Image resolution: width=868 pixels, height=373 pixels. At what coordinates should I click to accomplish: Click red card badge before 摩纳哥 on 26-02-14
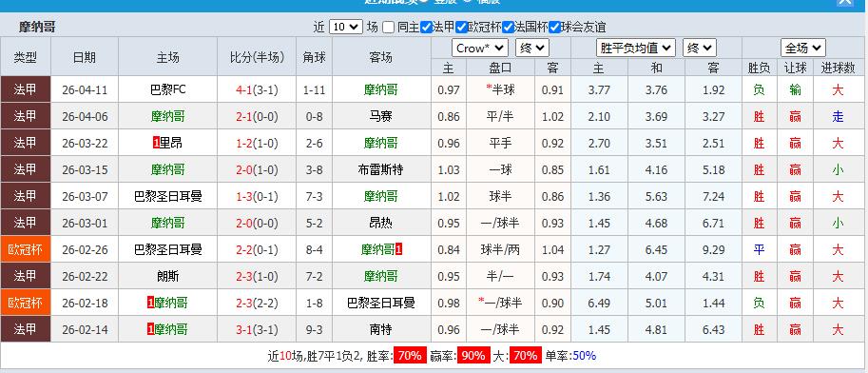(150, 330)
